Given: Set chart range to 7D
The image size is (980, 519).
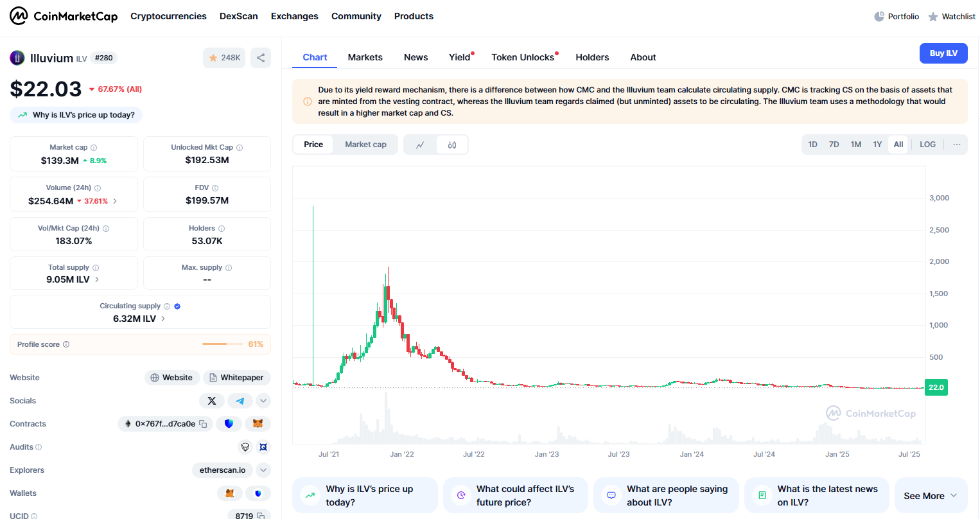Looking at the screenshot, I should coord(834,145).
